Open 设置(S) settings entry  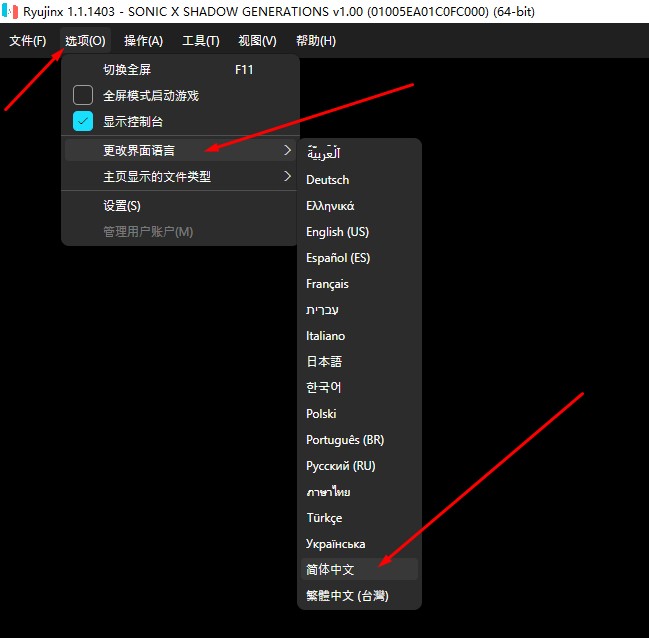click(x=180, y=205)
